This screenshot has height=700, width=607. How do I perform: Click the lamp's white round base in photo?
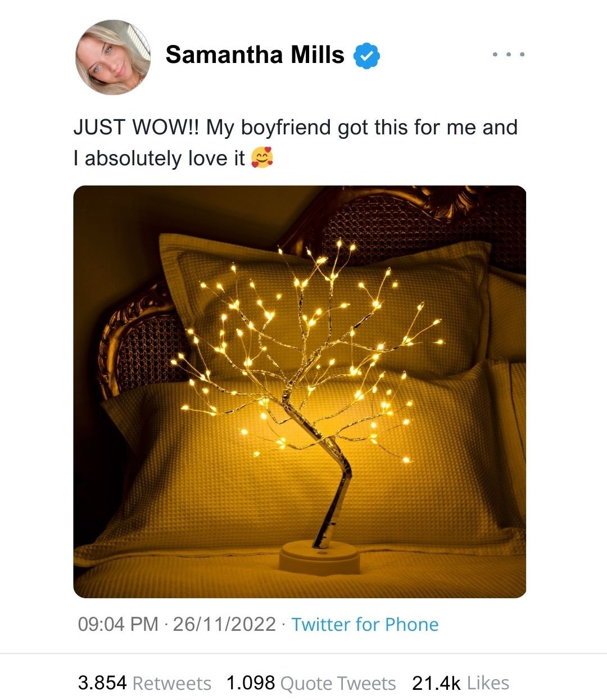tap(319, 556)
